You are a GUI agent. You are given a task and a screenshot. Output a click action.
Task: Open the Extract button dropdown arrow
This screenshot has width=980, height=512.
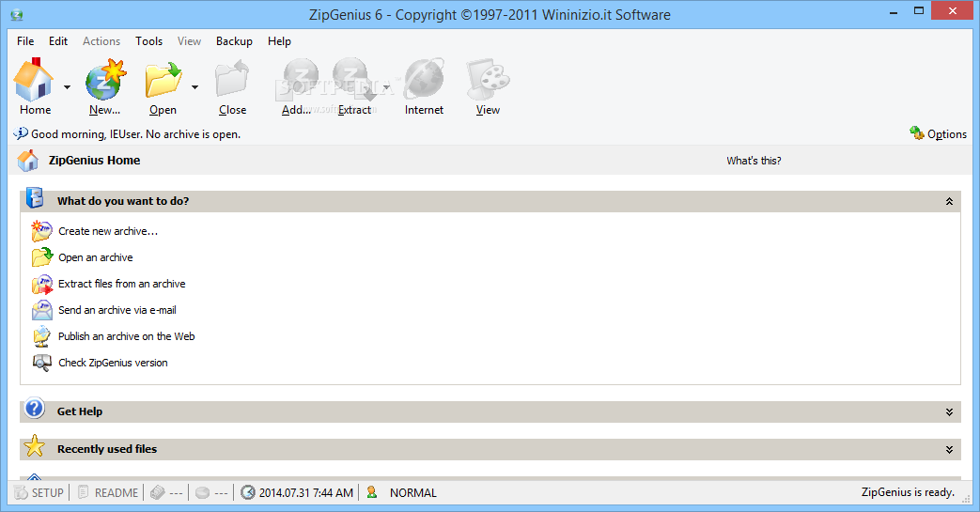[x=386, y=87]
